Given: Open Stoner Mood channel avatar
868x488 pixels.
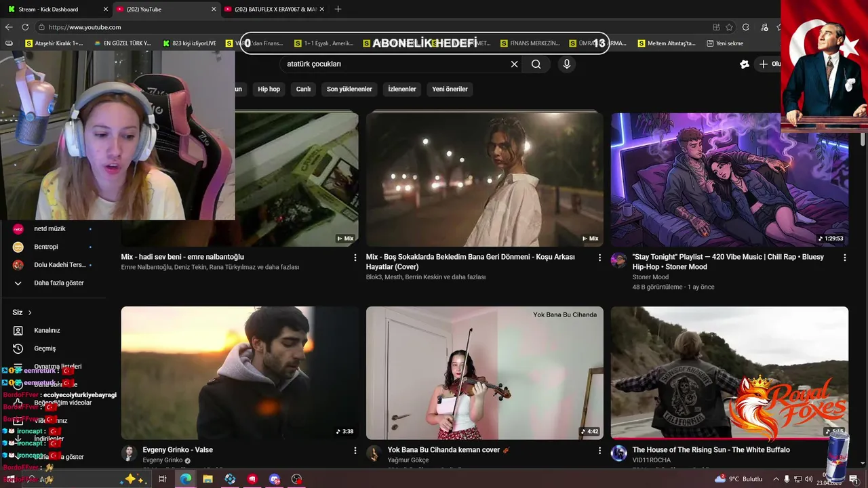Looking at the screenshot, I should [x=618, y=261].
